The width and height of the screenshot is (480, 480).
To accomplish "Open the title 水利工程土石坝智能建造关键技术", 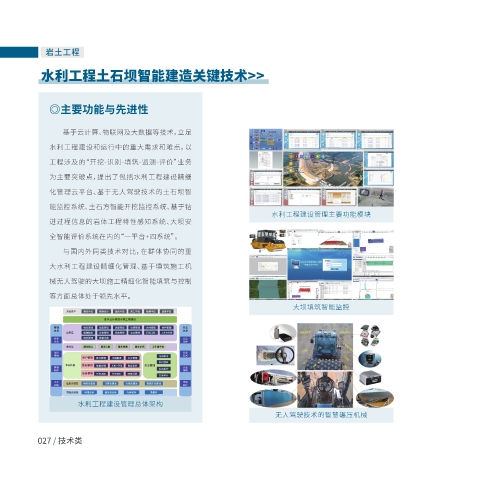I will point(144,76).
